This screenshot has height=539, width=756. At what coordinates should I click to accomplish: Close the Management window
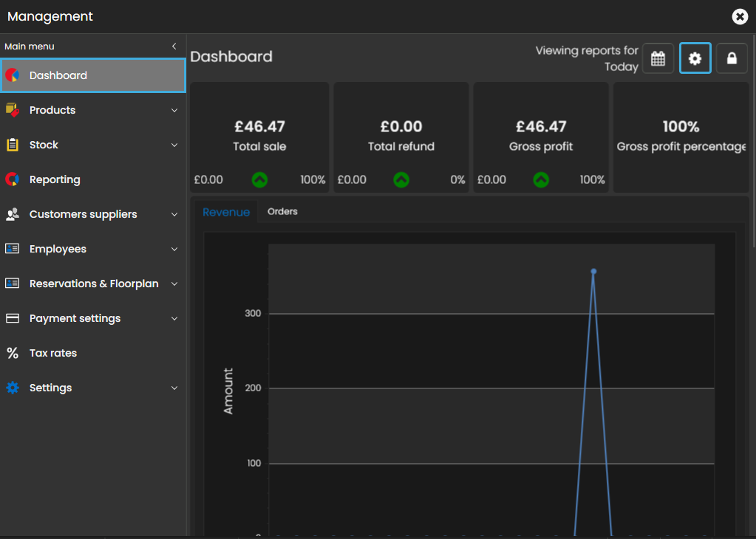[739, 16]
